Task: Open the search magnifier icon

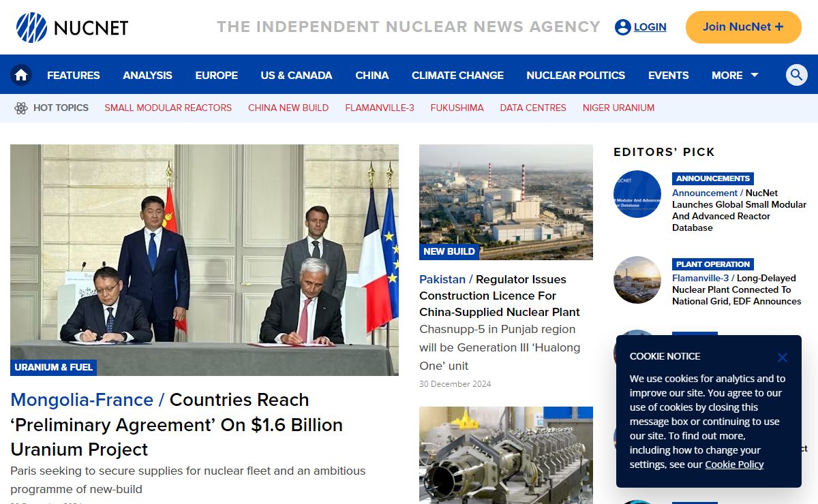Action: [796, 75]
